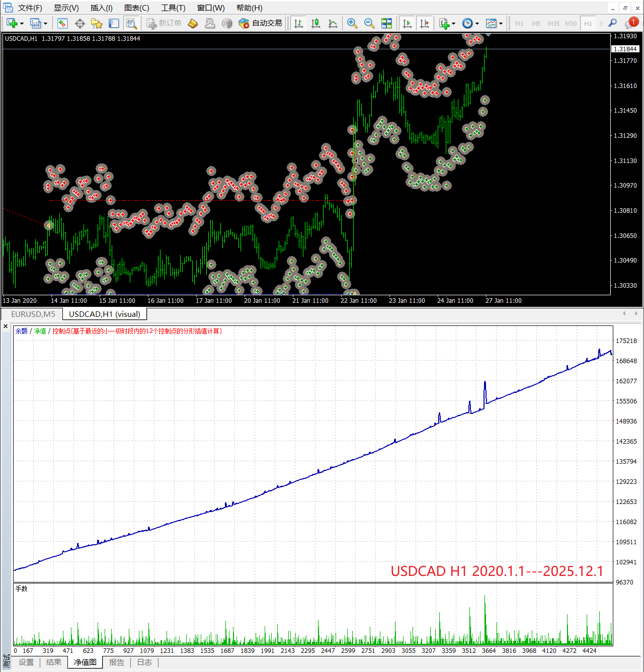Click the Market Watch icon
644x672 pixels.
[62, 23]
